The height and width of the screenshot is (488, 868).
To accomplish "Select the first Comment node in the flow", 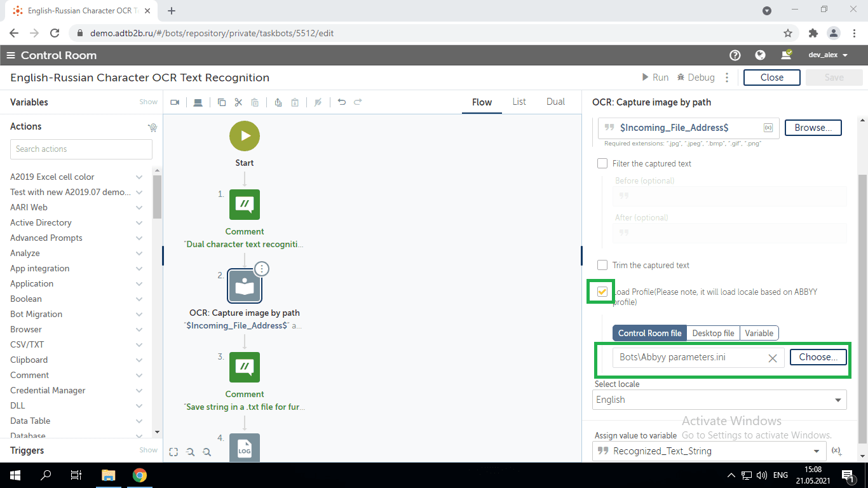I will click(245, 205).
